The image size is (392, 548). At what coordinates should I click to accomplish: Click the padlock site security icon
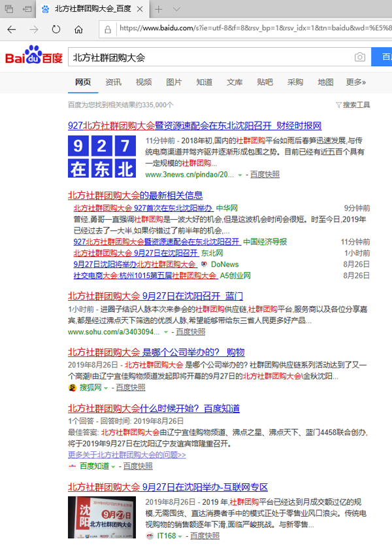[108, 29]
